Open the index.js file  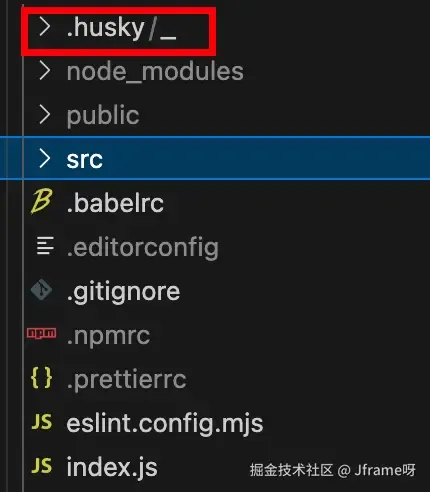(x=112, y=467)
